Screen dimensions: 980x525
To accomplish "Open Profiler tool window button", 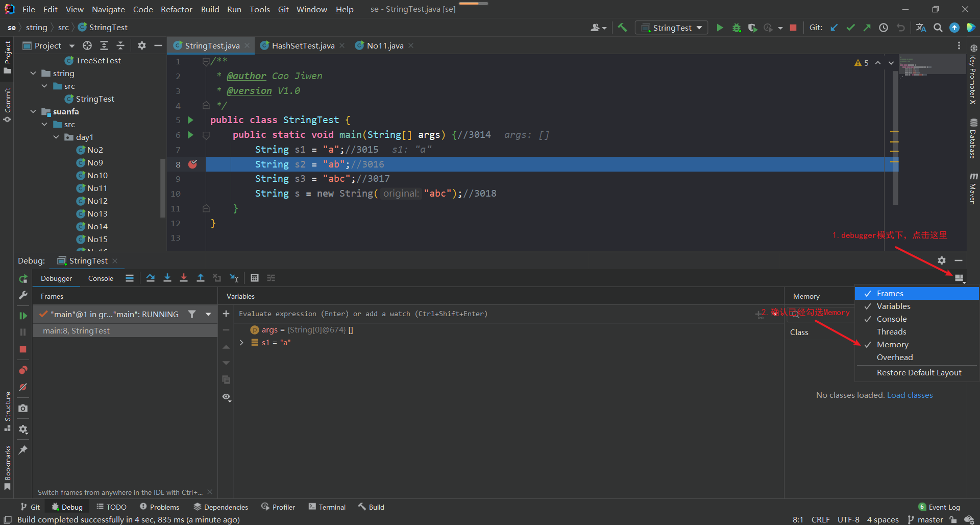I will 278,507.
